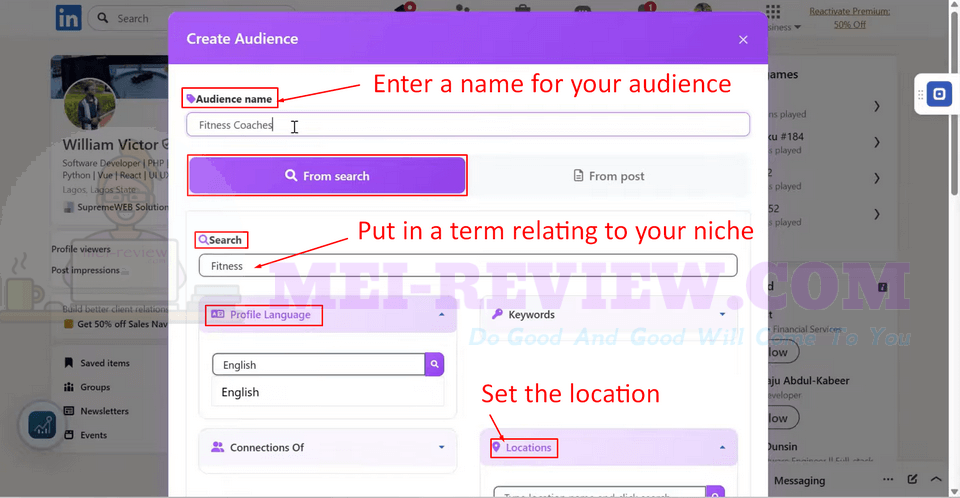
Task: Click the Events calendar icon
Action: 69,435
